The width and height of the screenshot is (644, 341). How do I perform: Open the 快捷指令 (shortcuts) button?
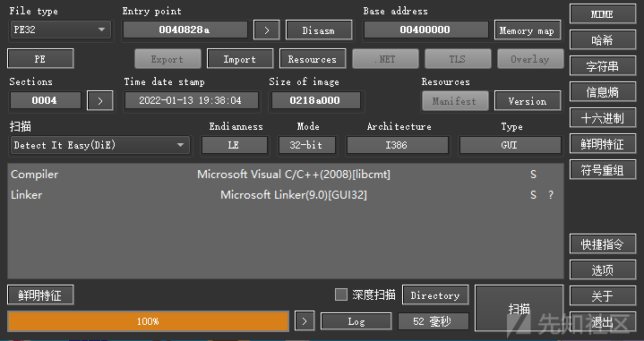[603, 244]
